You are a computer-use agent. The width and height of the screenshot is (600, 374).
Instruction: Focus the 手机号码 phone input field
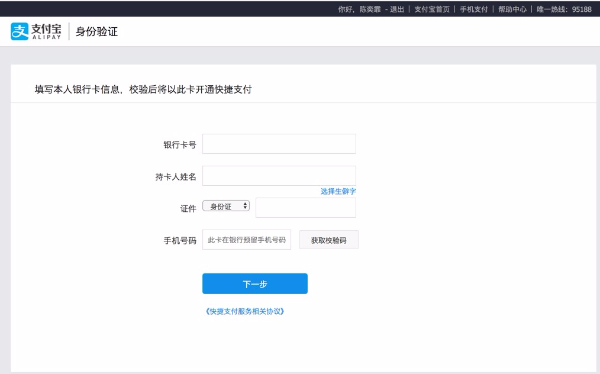coord(246,240)
